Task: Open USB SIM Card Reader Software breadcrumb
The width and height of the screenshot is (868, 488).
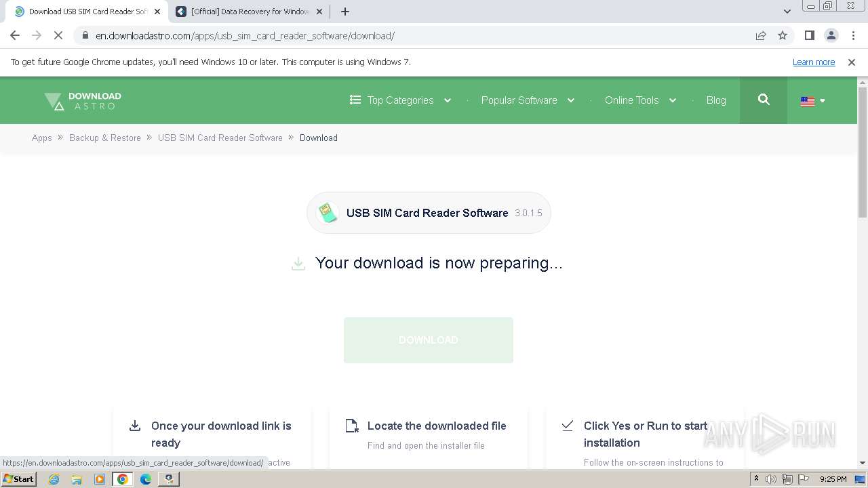Action: 220,138
